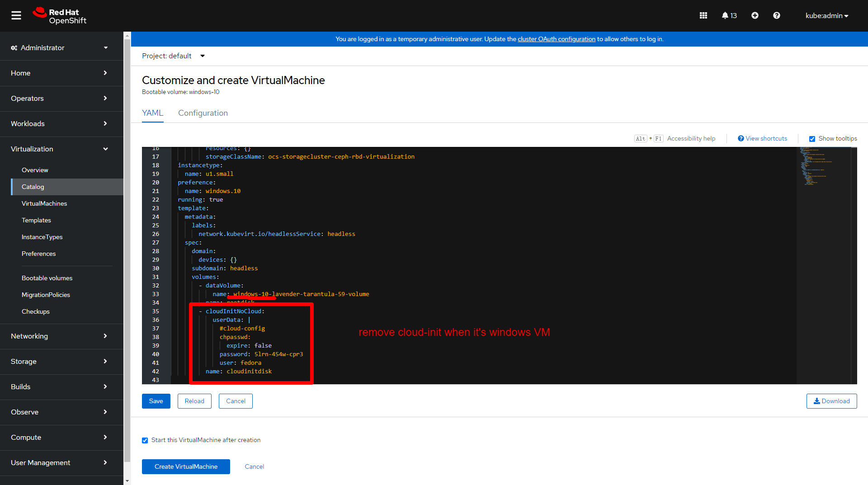
Task: Click Cancel link beside Create VirtualMachine
Action: tap(255, 466)
